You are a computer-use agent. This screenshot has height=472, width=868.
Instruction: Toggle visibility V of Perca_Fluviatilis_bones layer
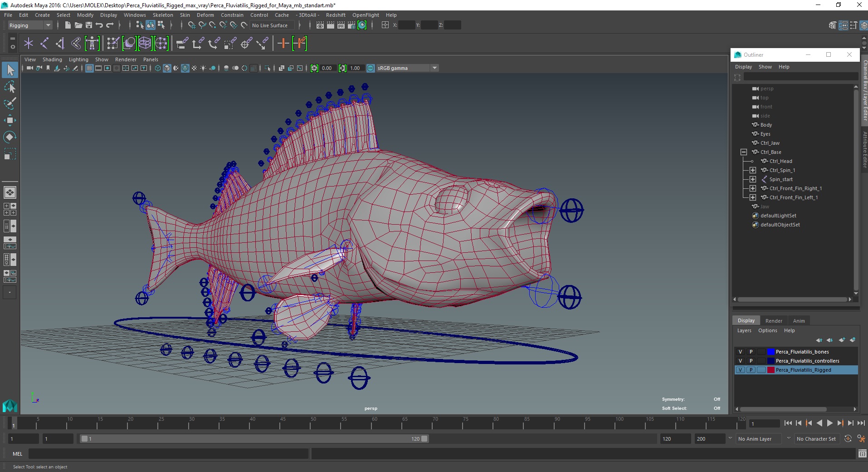(x=740, y=352)
